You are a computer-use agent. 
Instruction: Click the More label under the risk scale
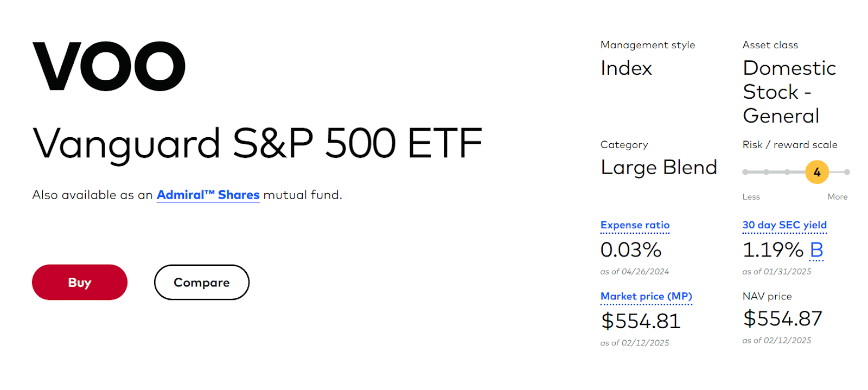click(x=837, y=197)
